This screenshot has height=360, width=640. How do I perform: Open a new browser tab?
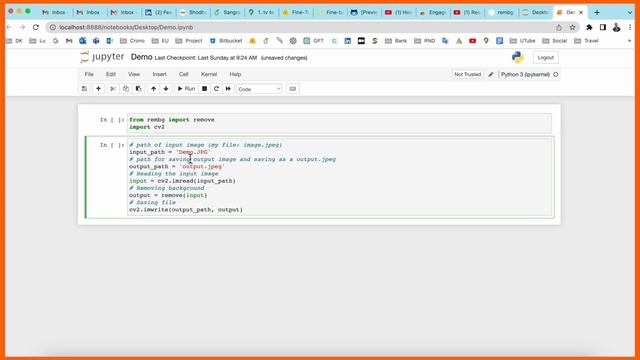[597, 13]
